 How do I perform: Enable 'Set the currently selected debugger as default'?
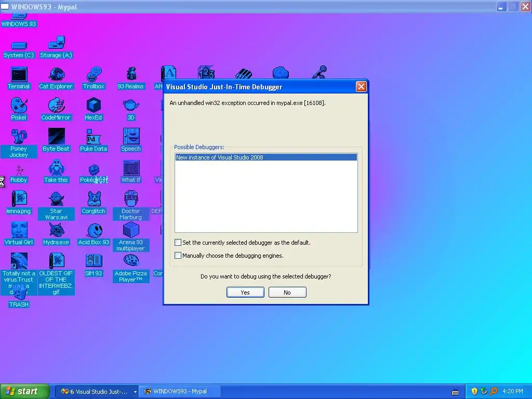tap(178, 242)
